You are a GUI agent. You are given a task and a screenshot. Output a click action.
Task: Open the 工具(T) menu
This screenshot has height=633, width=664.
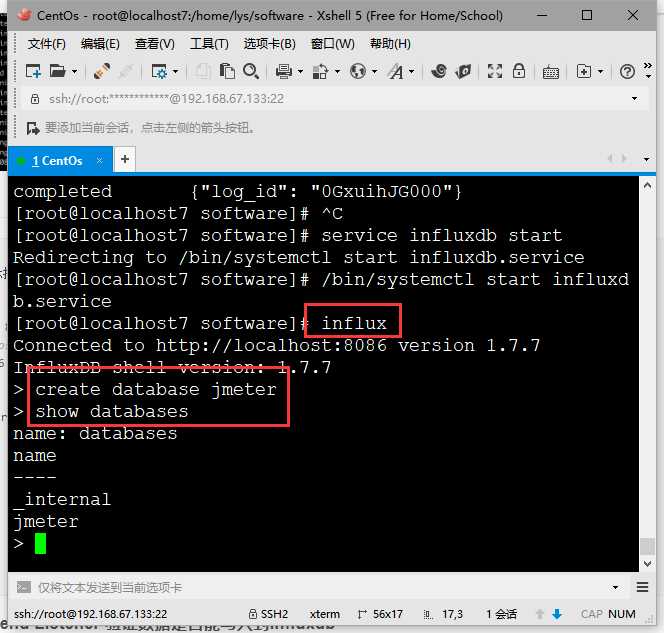click(x=209, y=44)
